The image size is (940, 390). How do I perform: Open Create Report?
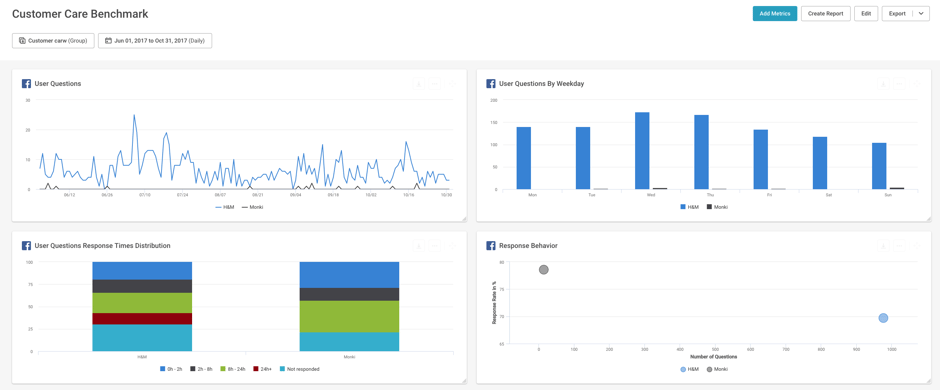click(x=825, y=14)
